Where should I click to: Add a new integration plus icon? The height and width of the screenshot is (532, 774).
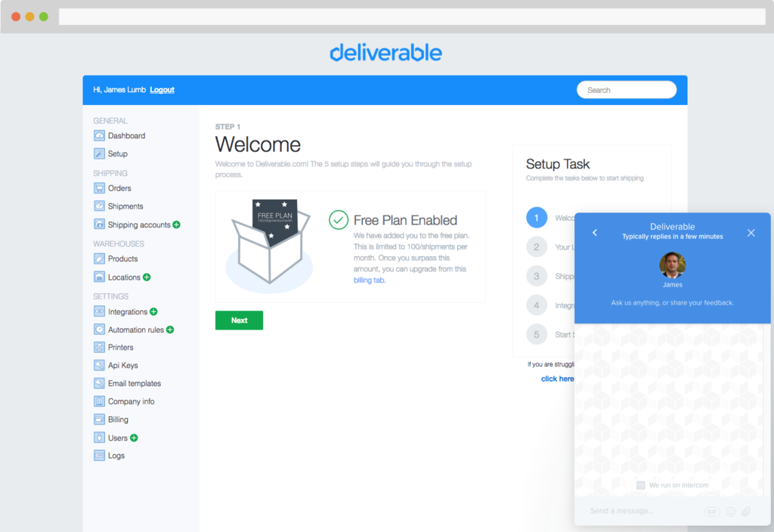(x=153, y=311)
